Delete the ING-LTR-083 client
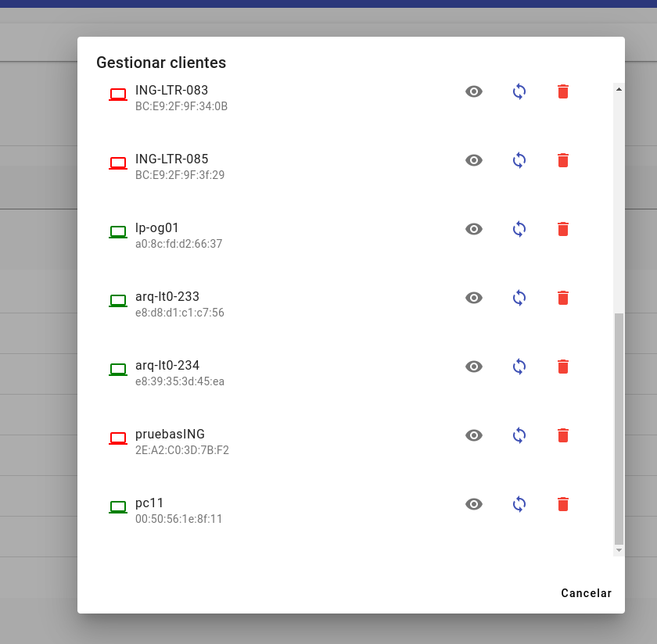The image size is (657, 644). [562, 91]
